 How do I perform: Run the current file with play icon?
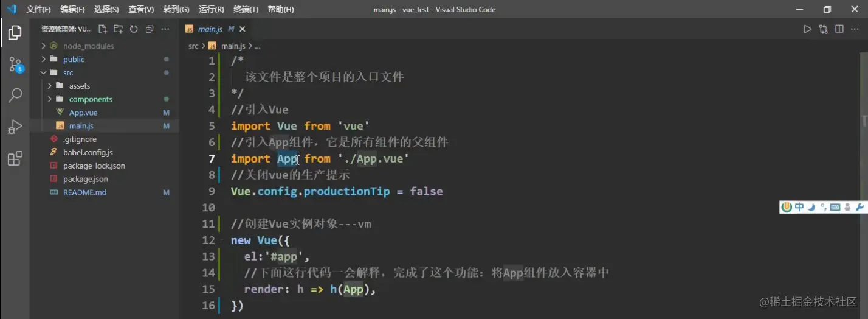tap(807, 29)
